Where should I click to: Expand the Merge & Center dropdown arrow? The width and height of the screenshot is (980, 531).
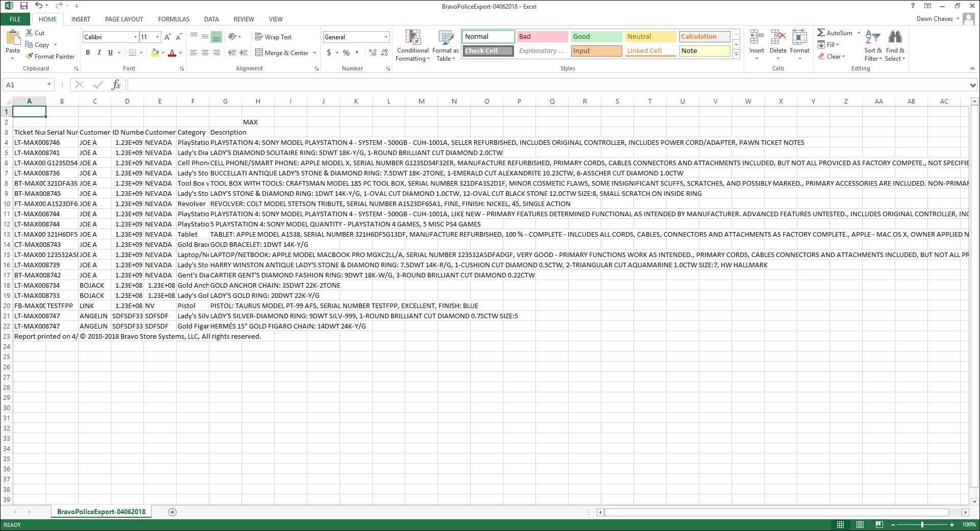click(314, 53)
